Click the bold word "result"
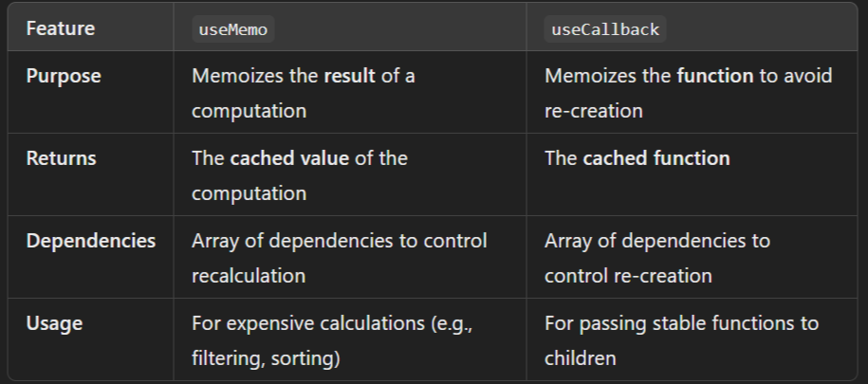868x384 pixels. coord(350,75)
